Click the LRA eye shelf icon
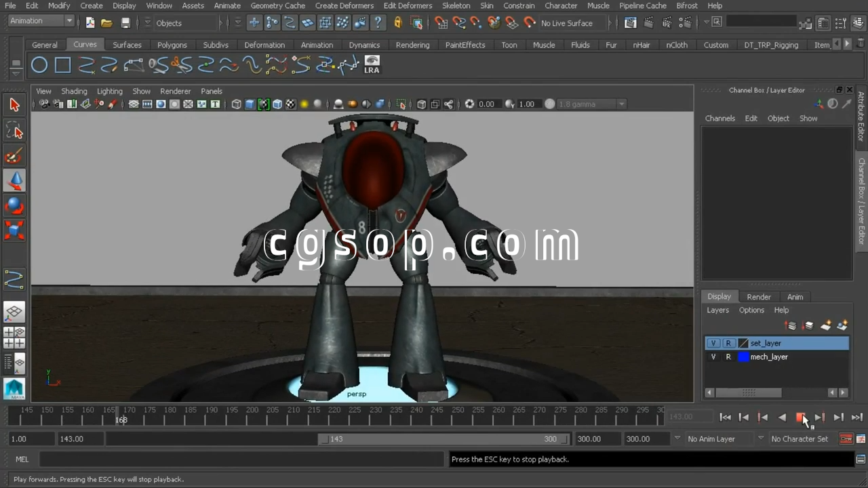The image size is (868, 488). 372,65
